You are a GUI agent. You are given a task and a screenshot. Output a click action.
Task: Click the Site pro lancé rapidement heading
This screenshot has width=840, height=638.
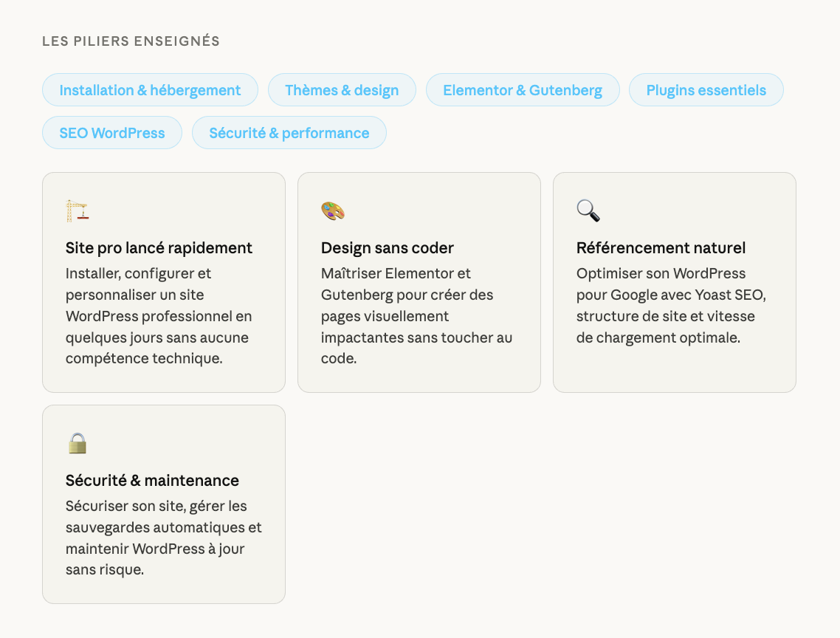tap(159, 248)
